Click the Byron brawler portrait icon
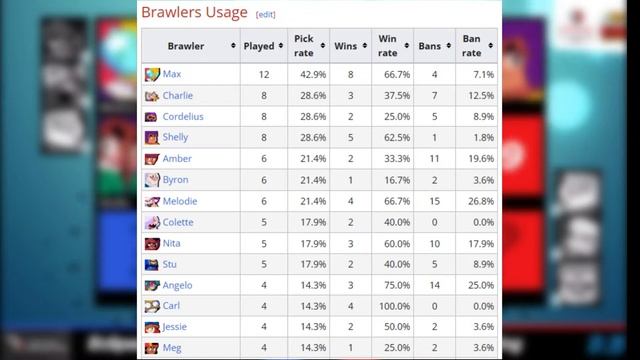Image resolution: width=640 pixels, height=360 pixels. pyautogui.click(x=152, y=180)
